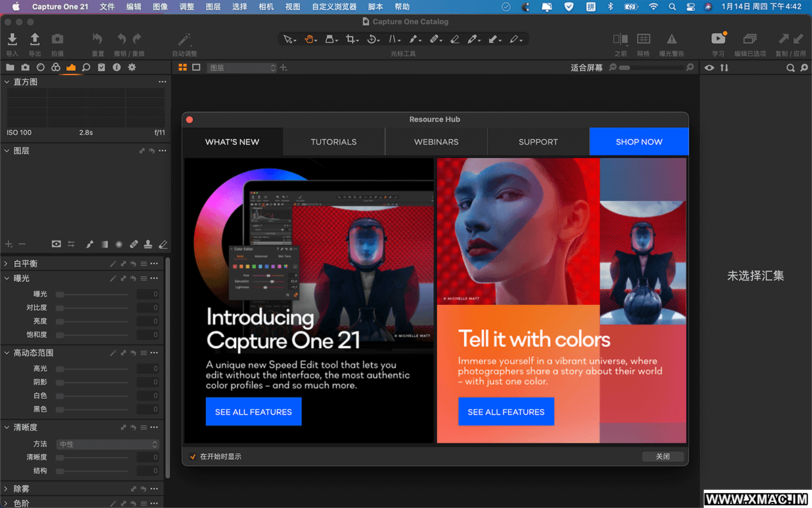Select the arrow pointer cursor tool

click(290, 39)
